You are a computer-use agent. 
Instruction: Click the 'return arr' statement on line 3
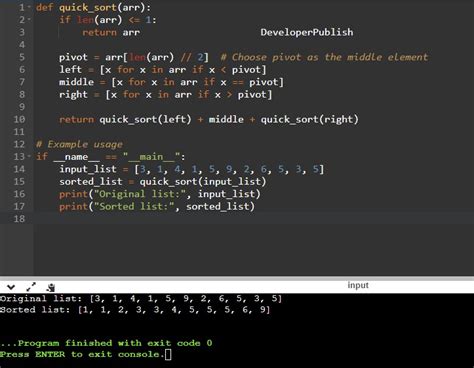point(111,32)
